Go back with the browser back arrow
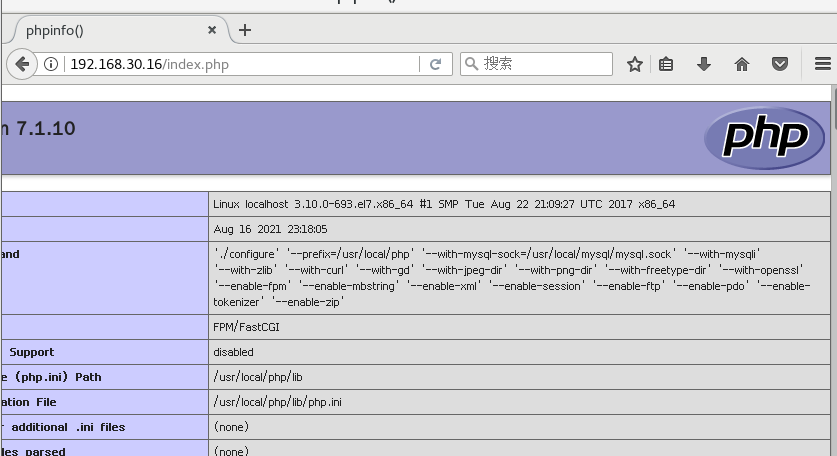The width and height of the screenshot is (837, 456). pos(22,64)
